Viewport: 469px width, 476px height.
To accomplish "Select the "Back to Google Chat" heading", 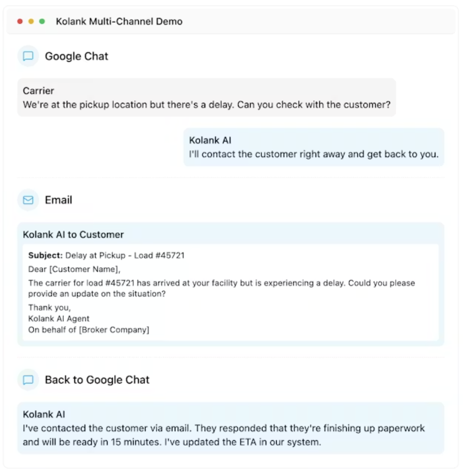I will pos(97,380).
